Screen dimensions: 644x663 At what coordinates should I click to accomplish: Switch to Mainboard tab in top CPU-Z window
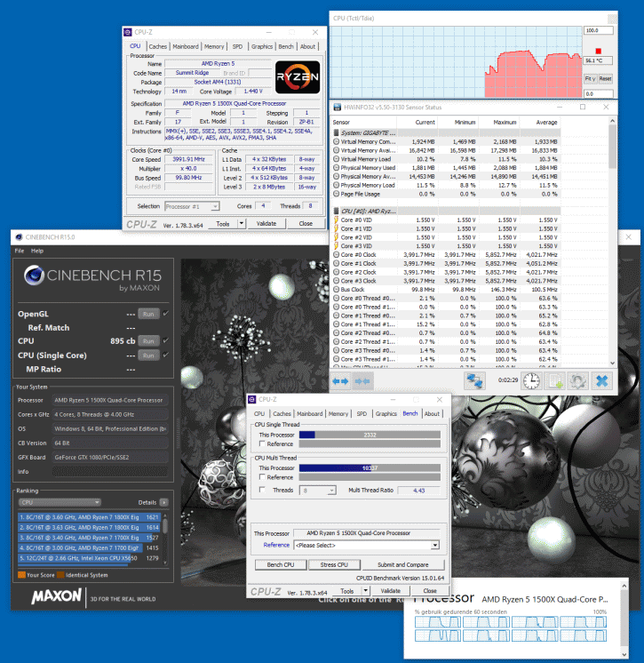click(186, 46)
